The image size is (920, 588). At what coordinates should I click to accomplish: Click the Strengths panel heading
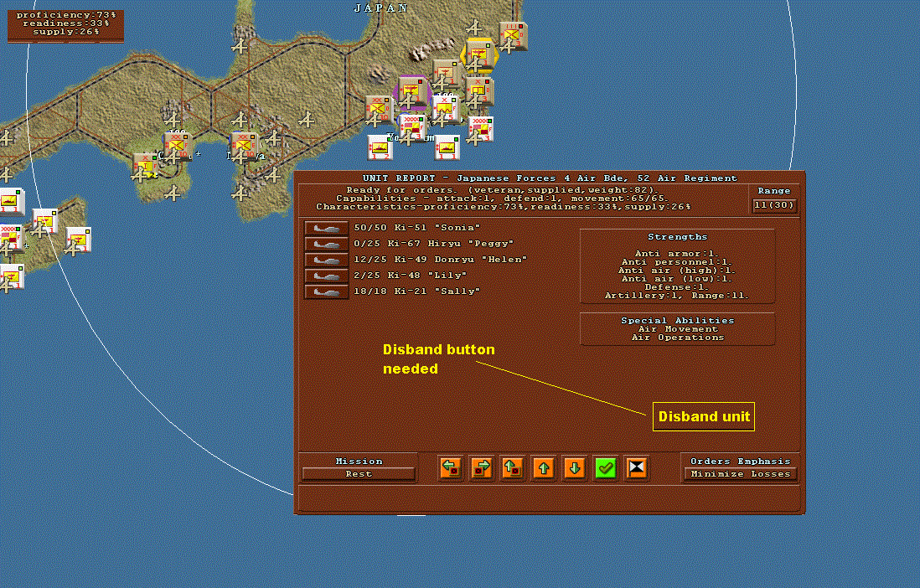(677, 237)
